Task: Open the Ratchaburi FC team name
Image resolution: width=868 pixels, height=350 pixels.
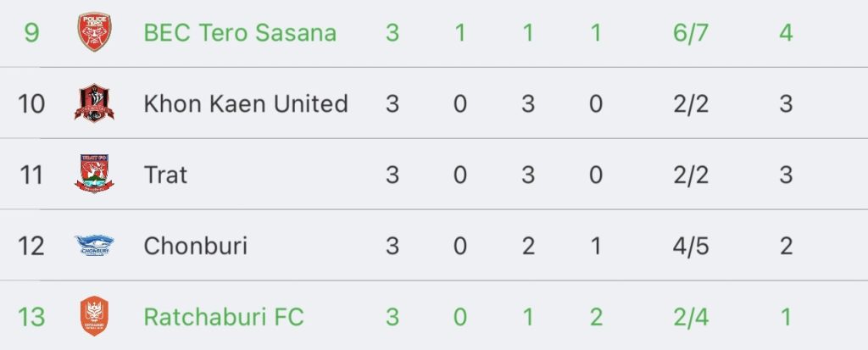Action: [224, 317]
